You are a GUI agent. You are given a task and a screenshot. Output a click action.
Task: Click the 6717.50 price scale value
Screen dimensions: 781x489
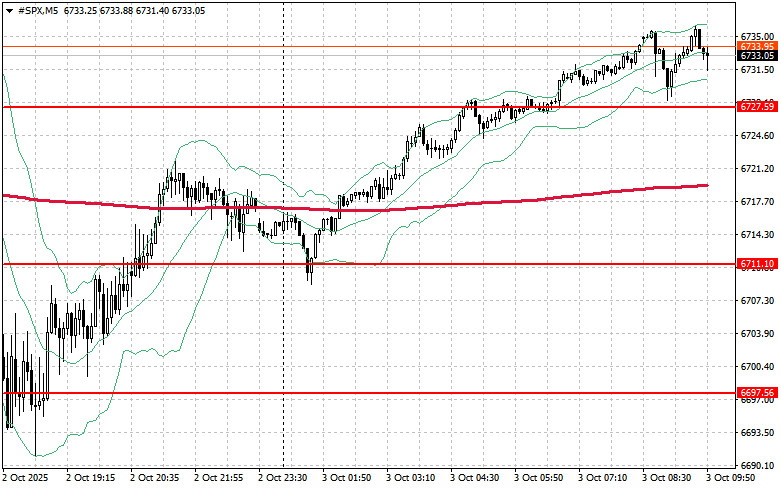(x=757, y=202)
